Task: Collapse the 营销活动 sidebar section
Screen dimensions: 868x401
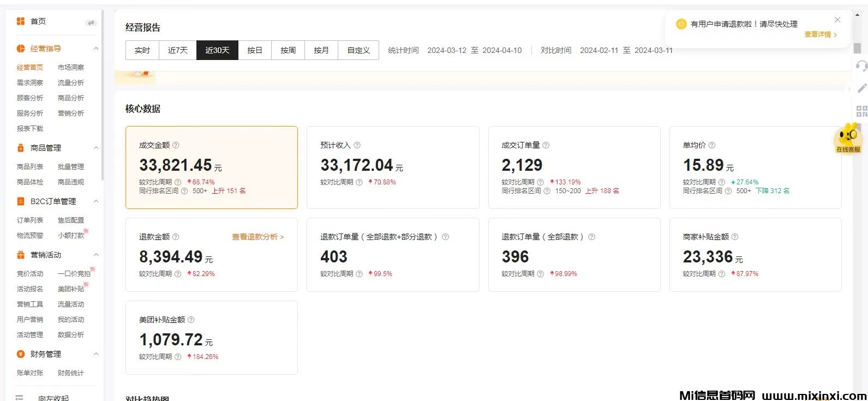Action: [x=96, y=255]
